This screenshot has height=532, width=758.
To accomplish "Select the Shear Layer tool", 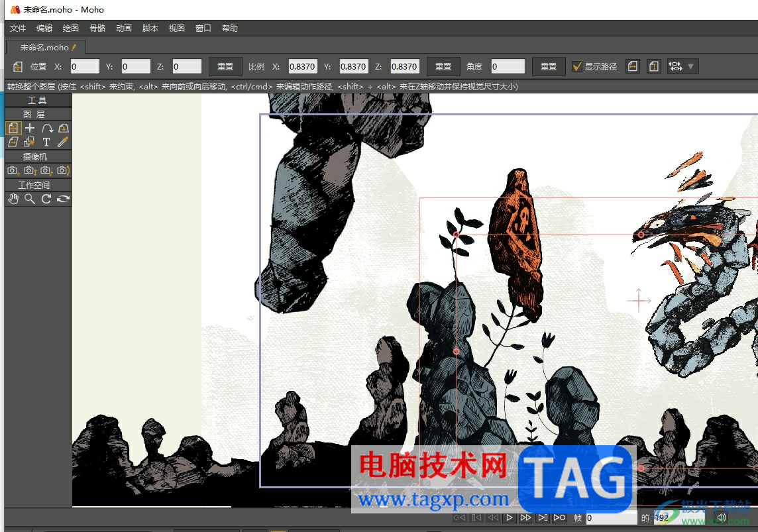I will [13, 142].
